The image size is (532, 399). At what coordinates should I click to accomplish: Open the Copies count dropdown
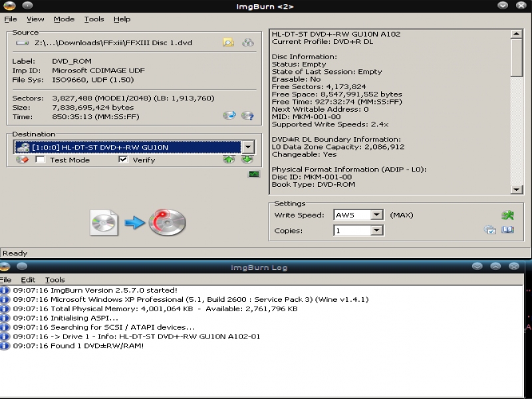point(376,231)
